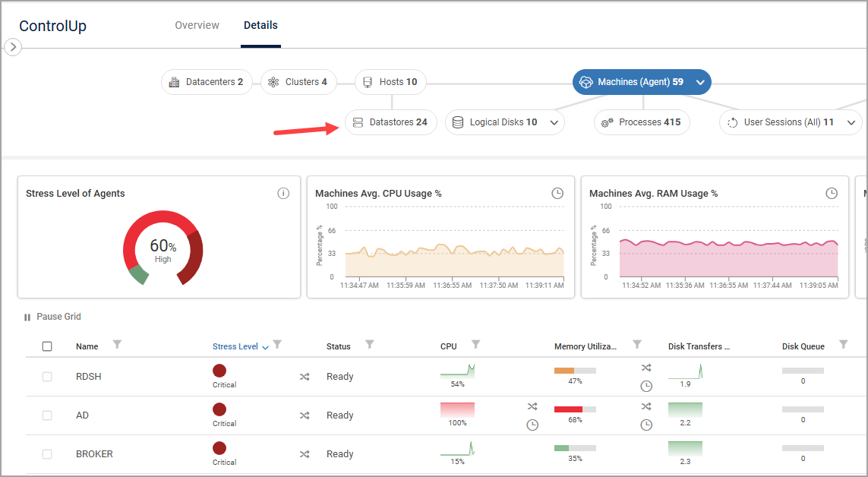
Task: Open the Datastores 24 view
Action: [x=390, y=122]
